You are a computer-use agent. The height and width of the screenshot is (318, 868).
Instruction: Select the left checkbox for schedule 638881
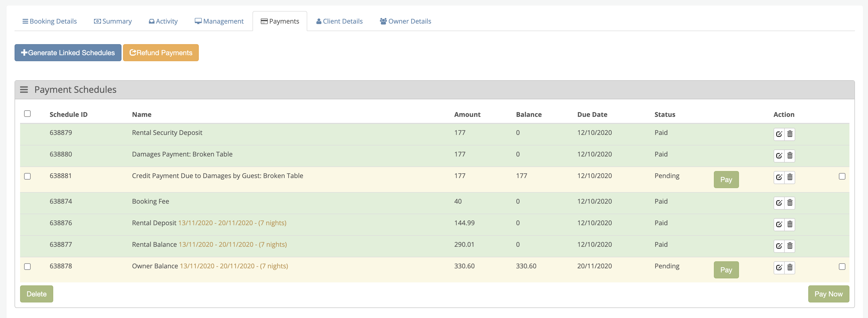point(27,176)
